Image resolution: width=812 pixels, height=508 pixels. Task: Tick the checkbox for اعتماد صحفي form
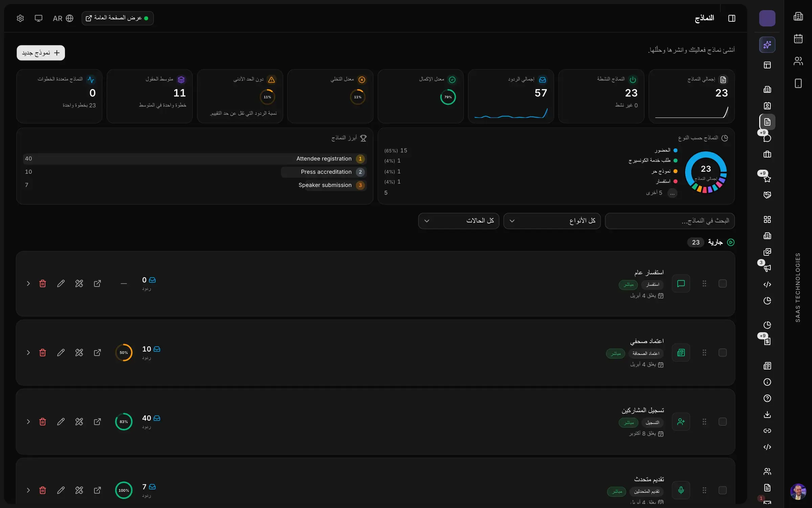pyautogui.click(x=722, y=353)
